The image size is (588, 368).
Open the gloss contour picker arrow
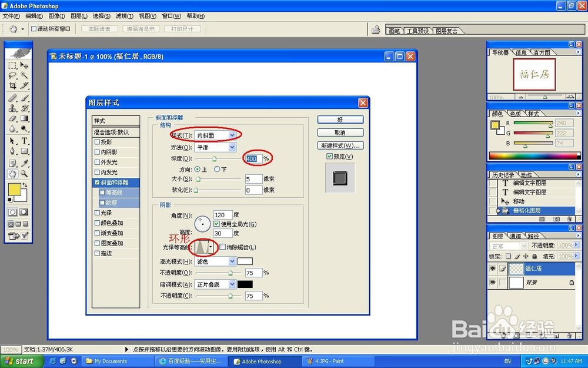(211, 246)
